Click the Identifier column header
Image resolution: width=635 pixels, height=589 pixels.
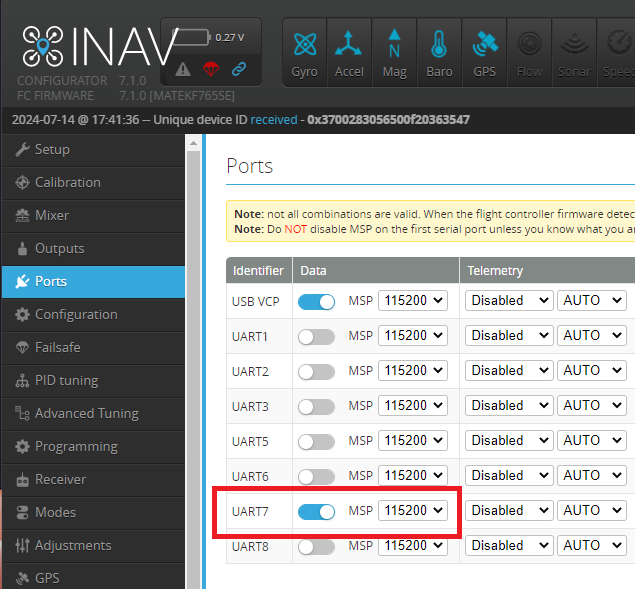point(259,270)
